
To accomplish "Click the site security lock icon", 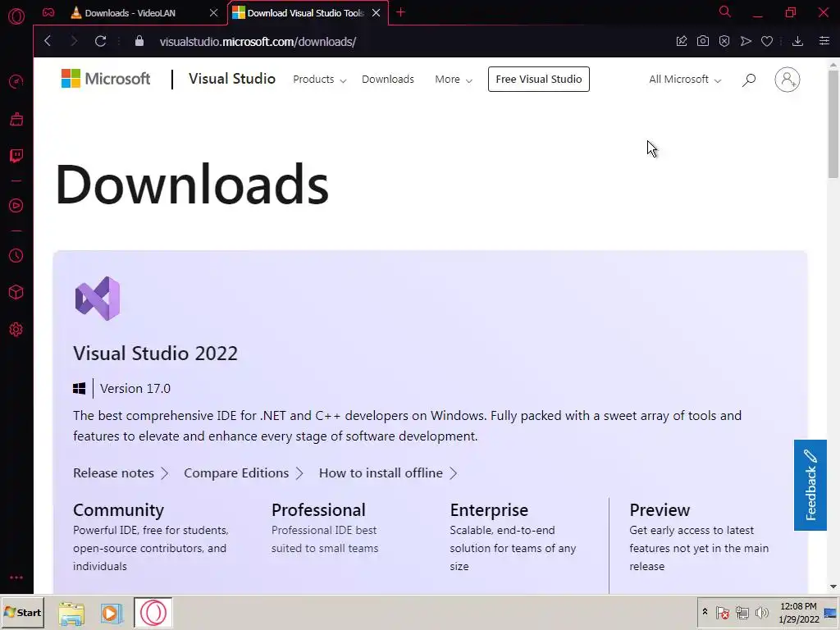I will (139, 41).
